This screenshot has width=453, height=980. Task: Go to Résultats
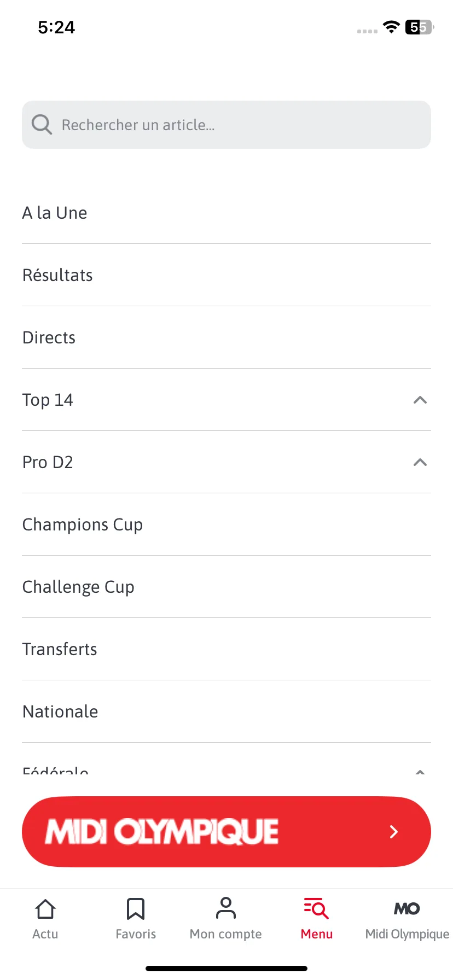click(x=226, y=275)
